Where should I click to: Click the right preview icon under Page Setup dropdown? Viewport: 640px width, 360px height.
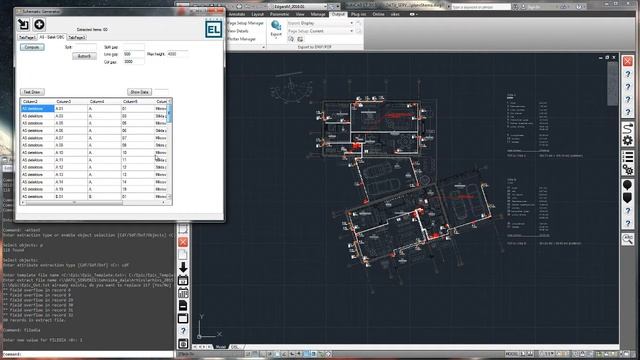[300, 39]
